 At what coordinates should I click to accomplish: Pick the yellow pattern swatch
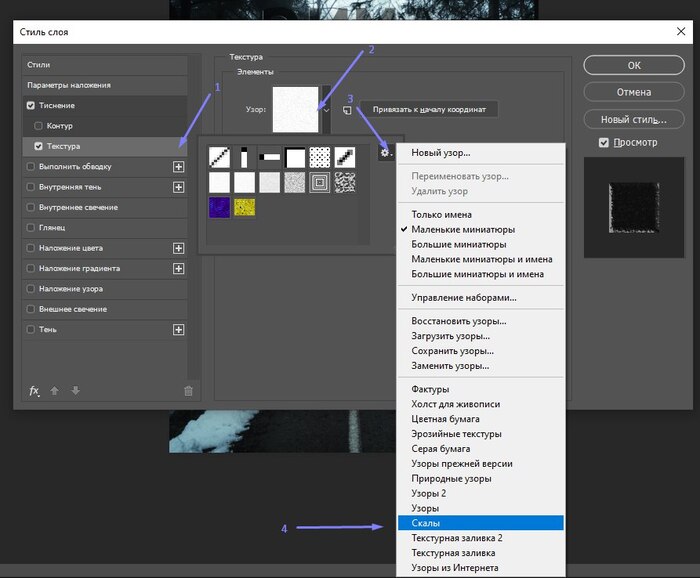(245, 206)
